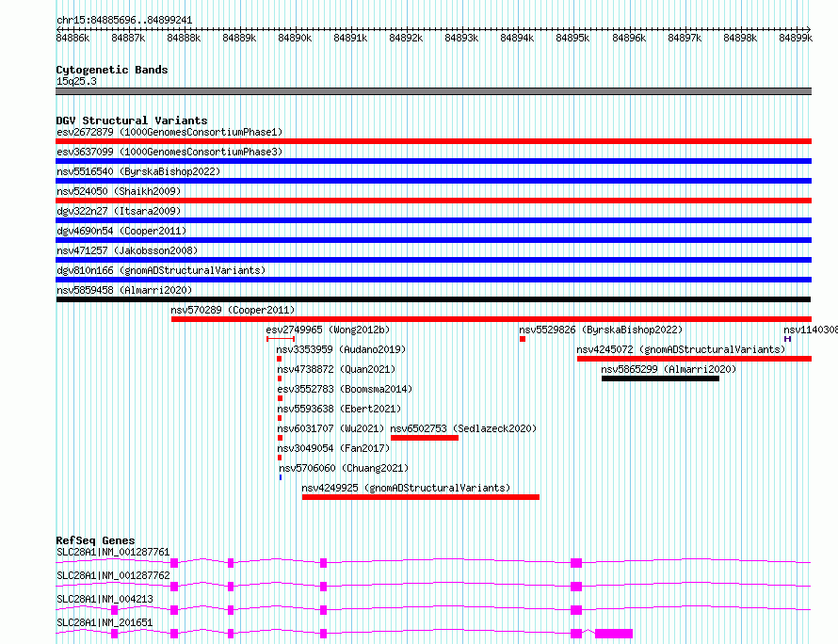Select nsv6031707 Wu2021 label
This screenshot has height=644, width=838.
[330, 428]
